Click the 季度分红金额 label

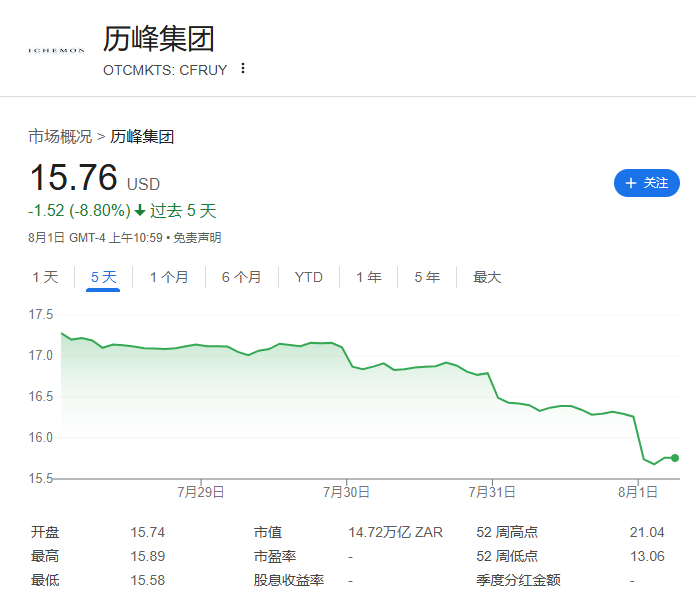(x=518, y=580)
